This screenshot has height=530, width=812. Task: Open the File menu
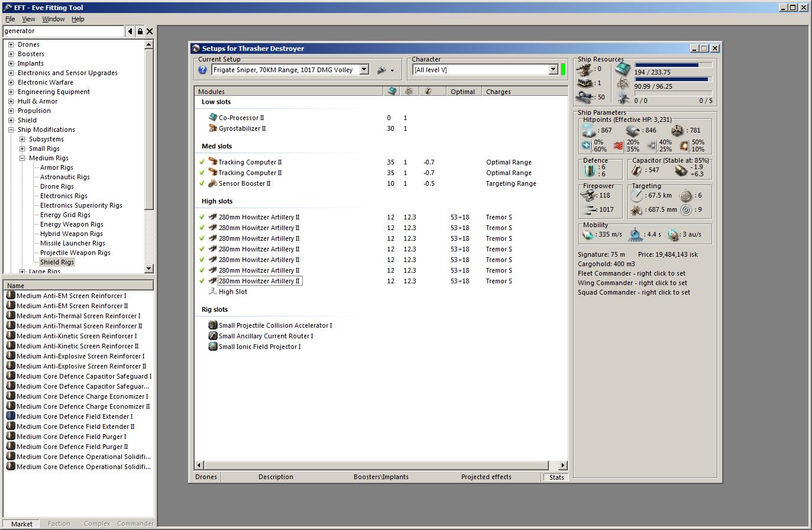pyautogui.click(x=10, y=19)
